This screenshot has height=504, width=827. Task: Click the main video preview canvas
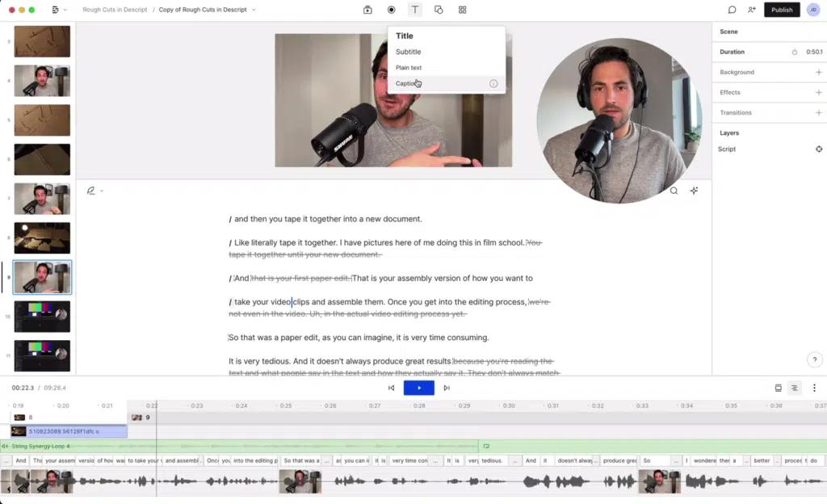point(393,100)
